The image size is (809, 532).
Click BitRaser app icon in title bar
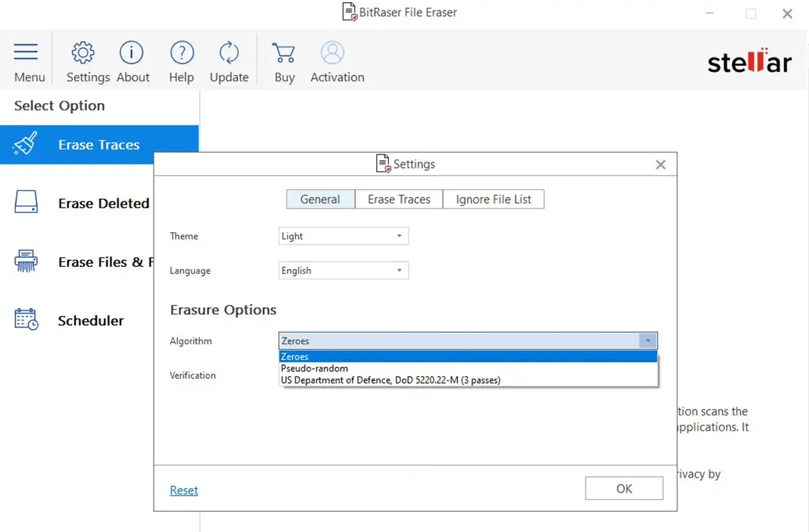click(350, 12)
